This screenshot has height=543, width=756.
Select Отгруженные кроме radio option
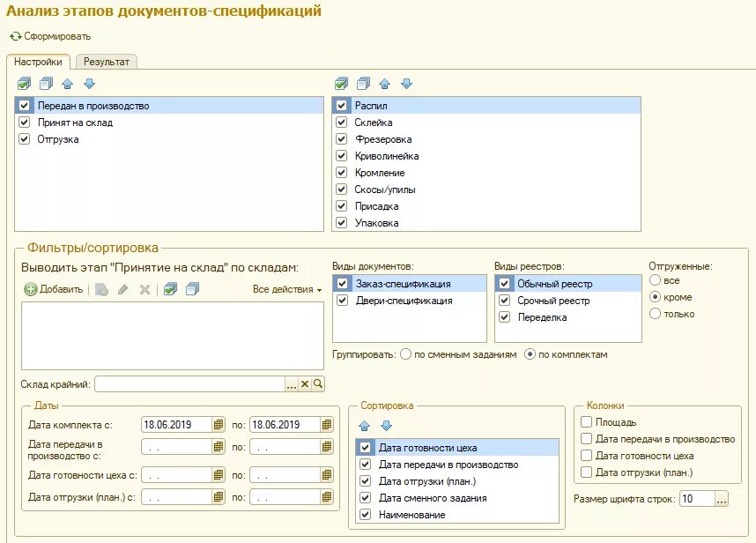click(x=655, y=296)
